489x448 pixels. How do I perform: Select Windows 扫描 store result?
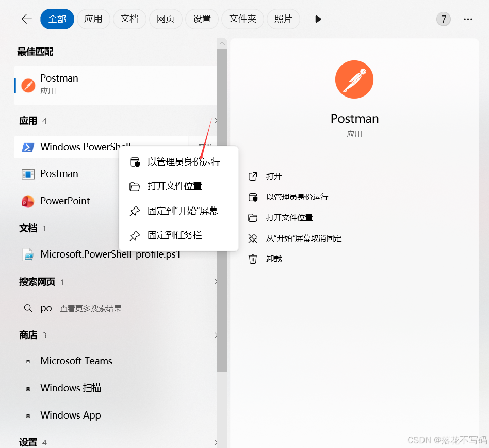71,388
